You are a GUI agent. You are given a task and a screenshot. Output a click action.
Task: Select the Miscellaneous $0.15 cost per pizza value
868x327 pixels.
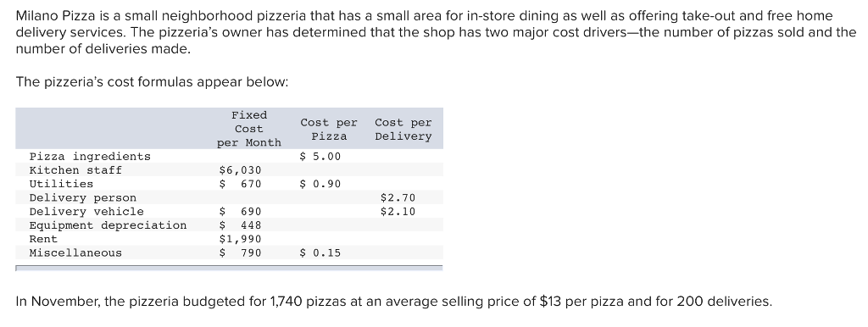click(320, 253)
